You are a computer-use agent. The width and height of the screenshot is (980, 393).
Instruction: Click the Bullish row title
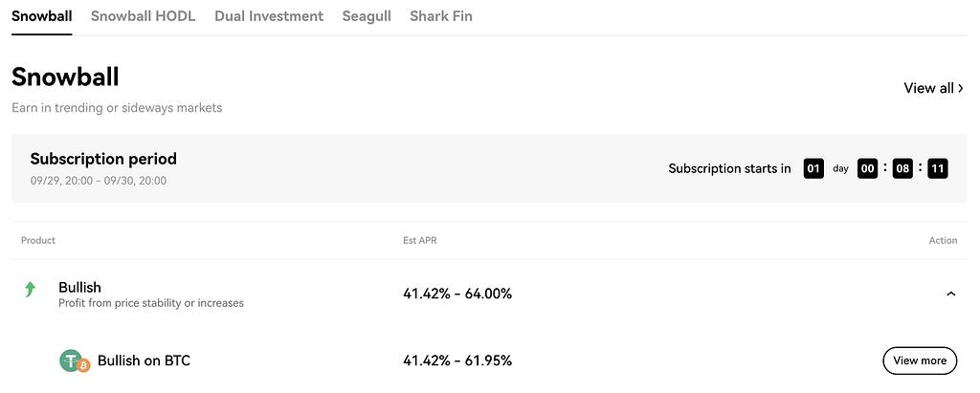[79, 287]
